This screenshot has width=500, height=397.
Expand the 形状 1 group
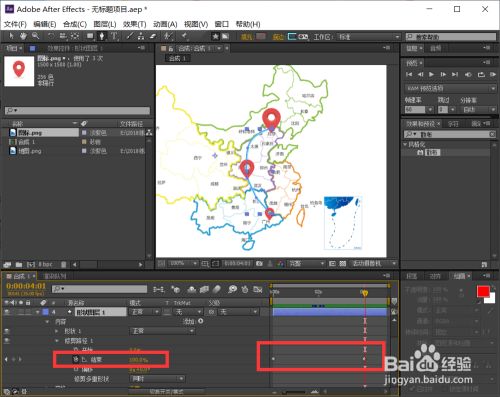click(x=57, y=331)
